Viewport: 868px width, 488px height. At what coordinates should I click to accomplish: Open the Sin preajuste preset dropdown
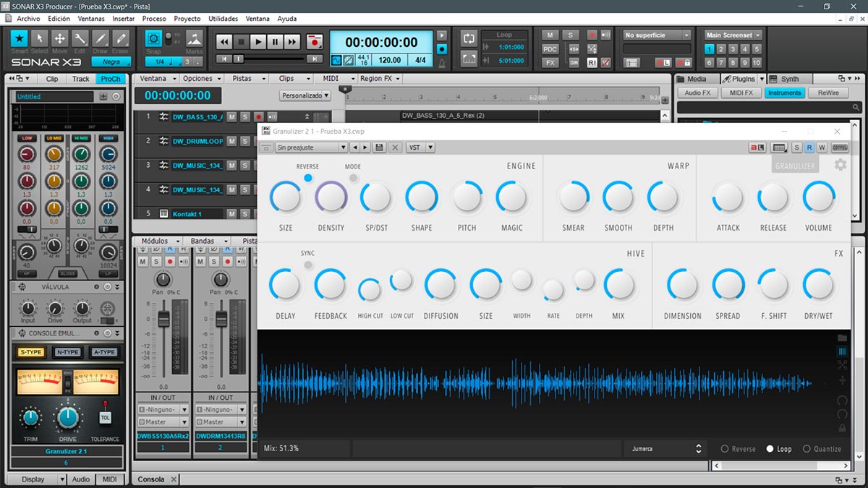point(311,147)
